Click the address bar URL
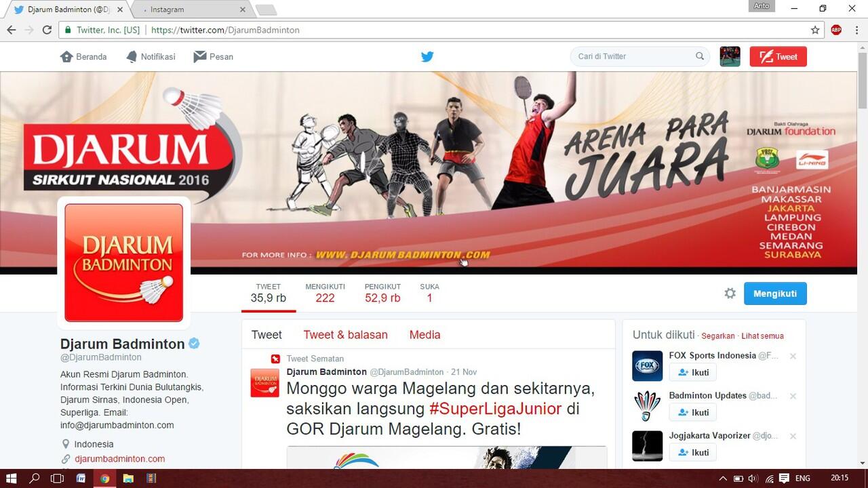 pos(225,30)
